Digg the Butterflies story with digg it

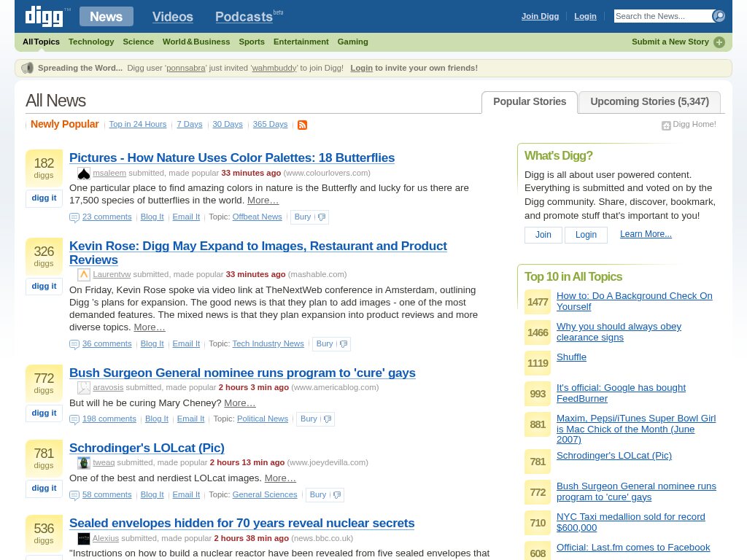pyautogui.click(x=44, y=198)
